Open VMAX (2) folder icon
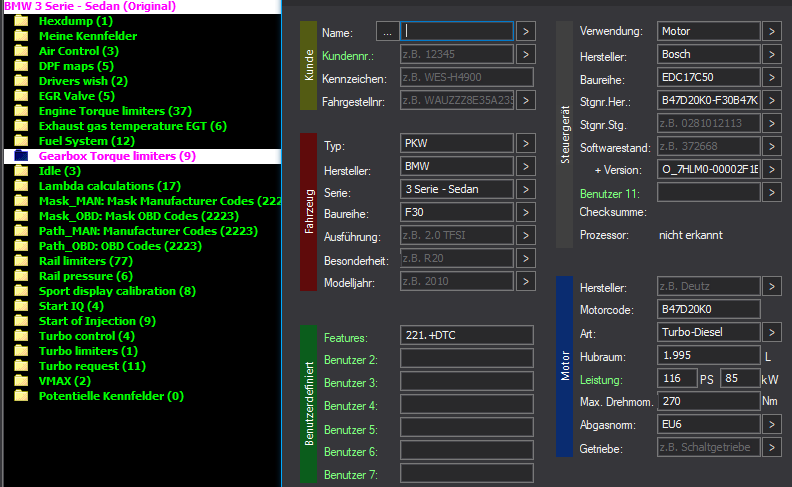Viewport: 792px width, 487px height. [x=21, y=381]
